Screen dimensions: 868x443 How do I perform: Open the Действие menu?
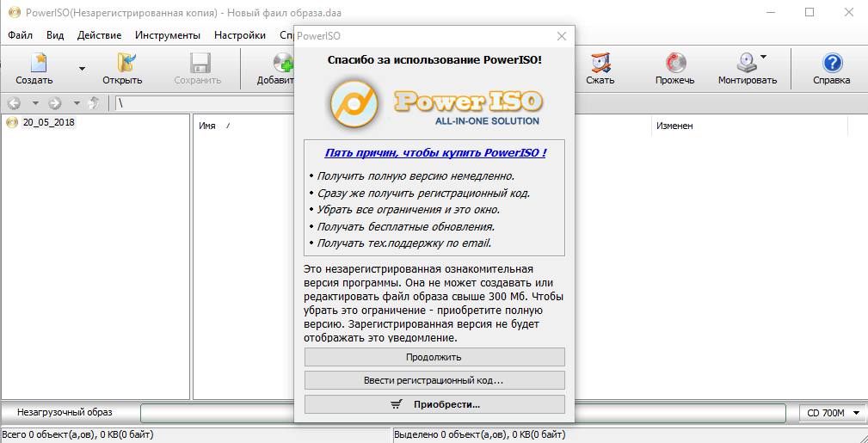point(100,35)
